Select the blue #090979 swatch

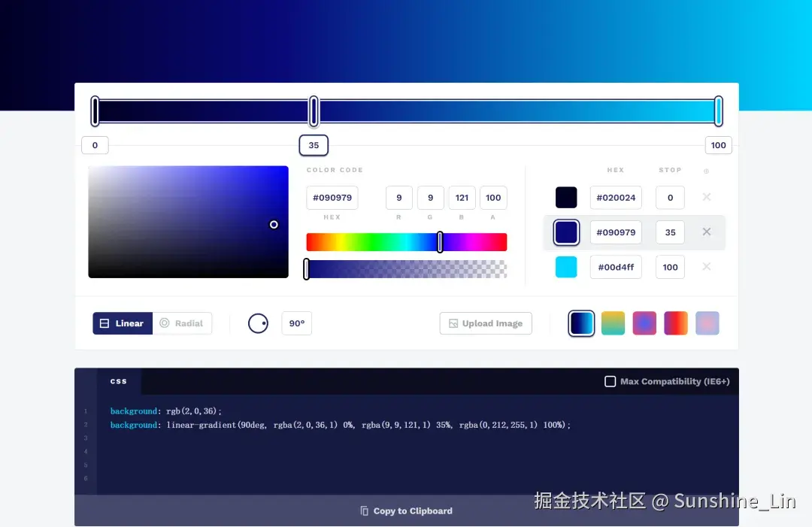coord(566,232)
